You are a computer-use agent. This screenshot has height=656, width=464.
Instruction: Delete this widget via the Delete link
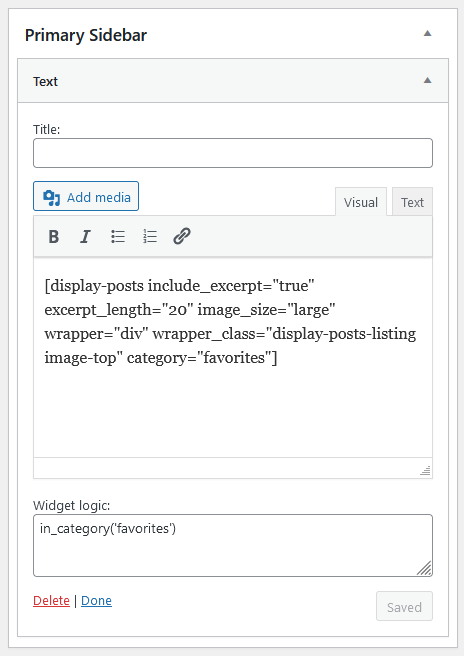51,600
